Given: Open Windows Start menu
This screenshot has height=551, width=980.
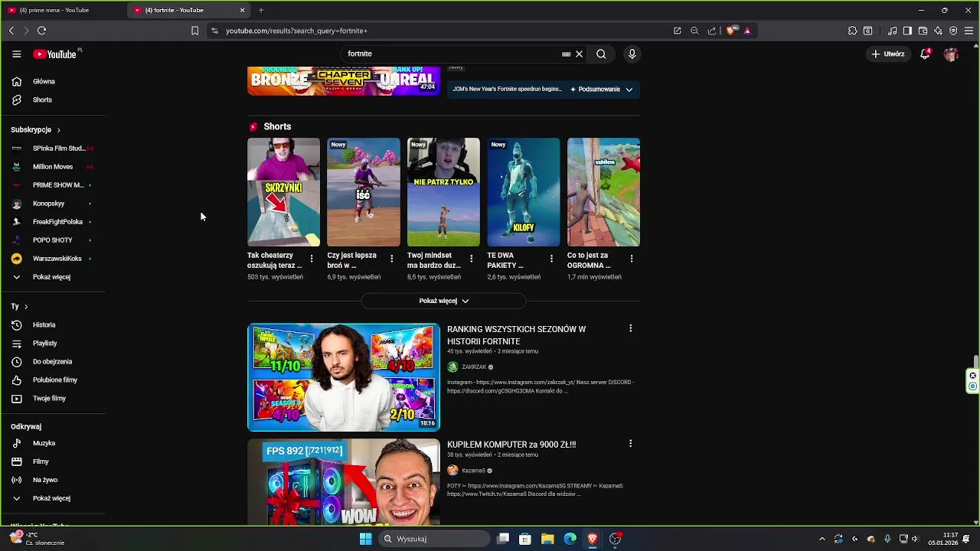Looking at the screenshot, I should point(365,539).
